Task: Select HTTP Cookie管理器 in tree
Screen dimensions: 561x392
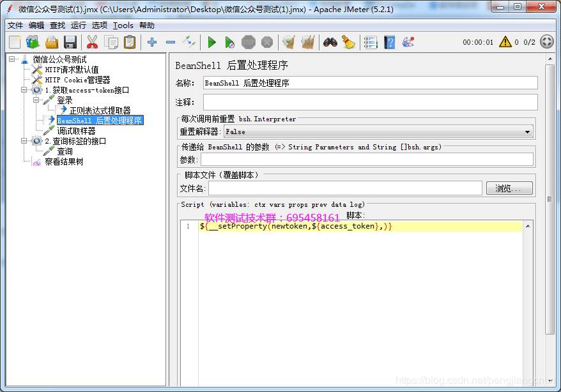Action: (x=77, y=80)
